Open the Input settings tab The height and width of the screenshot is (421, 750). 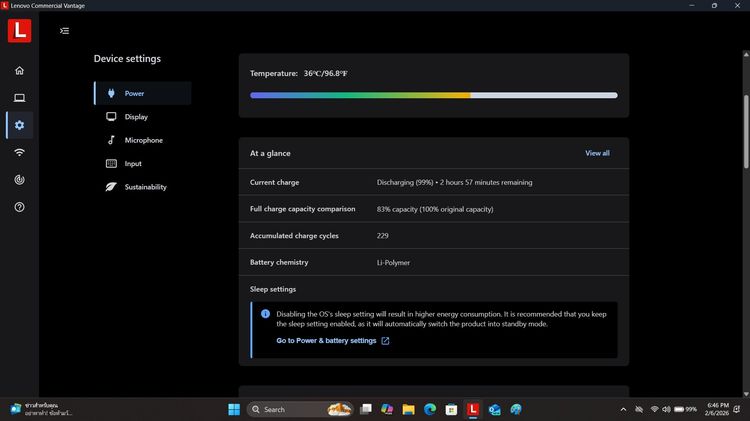143,164
